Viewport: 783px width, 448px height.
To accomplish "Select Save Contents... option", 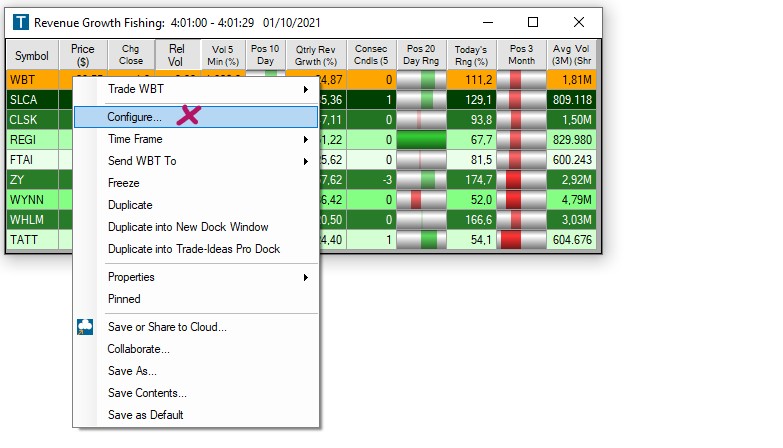I will [x=147, y=393].
